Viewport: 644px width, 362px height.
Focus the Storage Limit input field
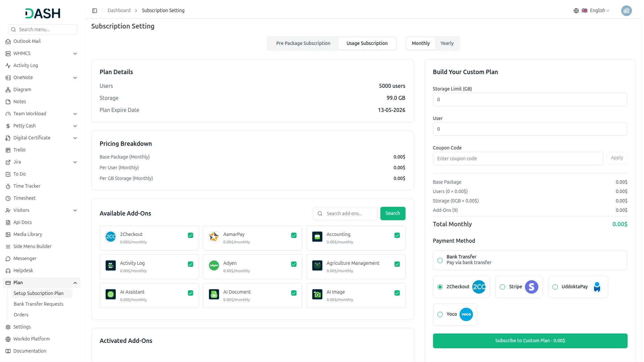[530, 100]
